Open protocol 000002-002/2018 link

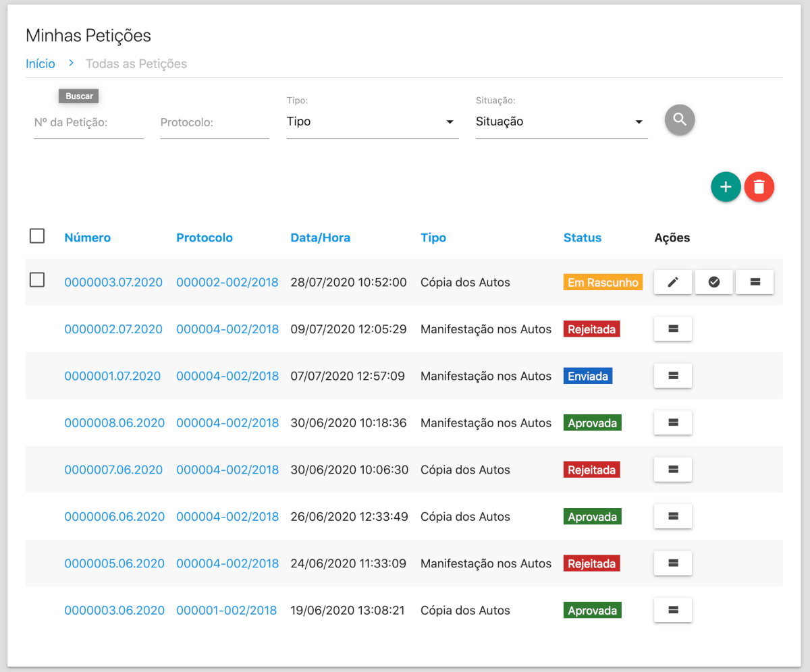click(x=227, y=282)
